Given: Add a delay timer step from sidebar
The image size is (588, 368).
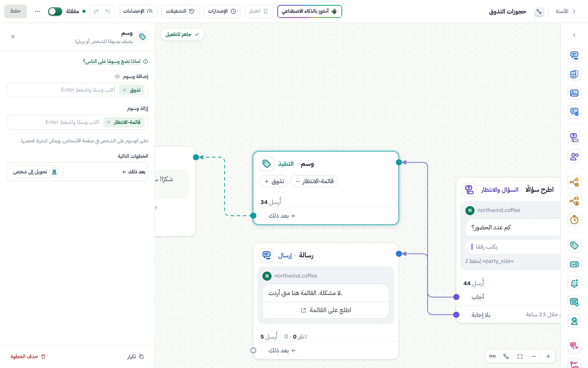Looking at the screenshot, I should 574,220.
